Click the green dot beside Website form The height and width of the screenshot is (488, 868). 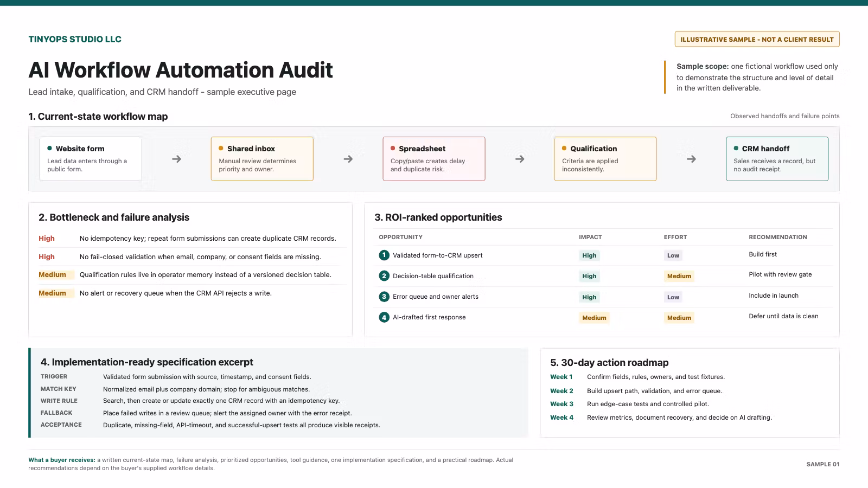[x=50, y=148]
